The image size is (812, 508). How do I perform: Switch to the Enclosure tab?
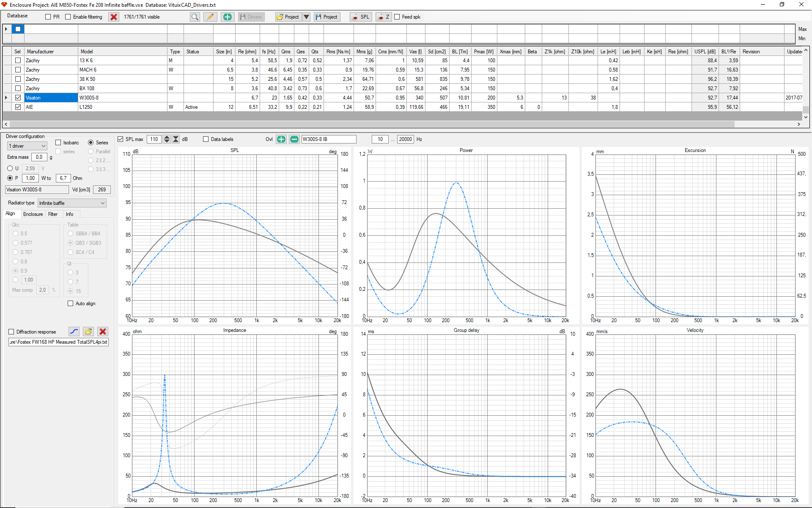(x=33, y=214)
